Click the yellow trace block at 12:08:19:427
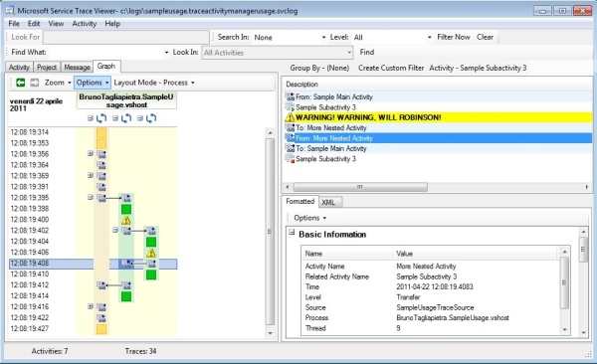597x364 pixels. 101,329
